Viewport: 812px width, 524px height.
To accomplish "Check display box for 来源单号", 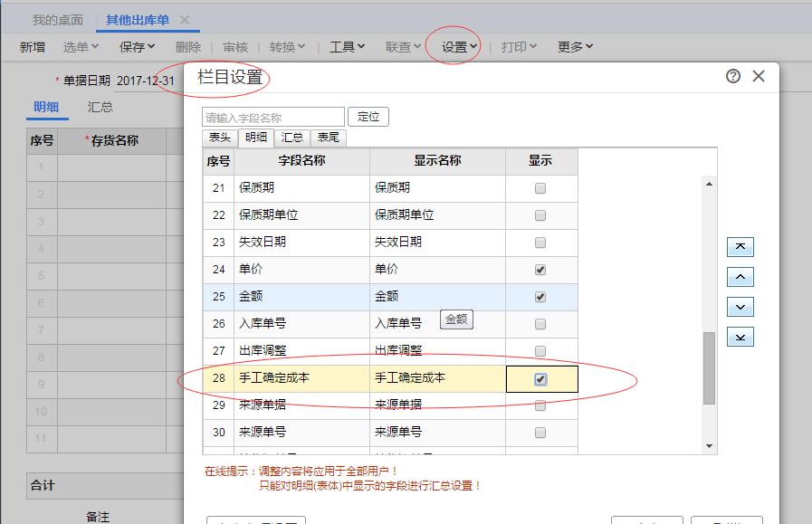I will coord(540,433).
